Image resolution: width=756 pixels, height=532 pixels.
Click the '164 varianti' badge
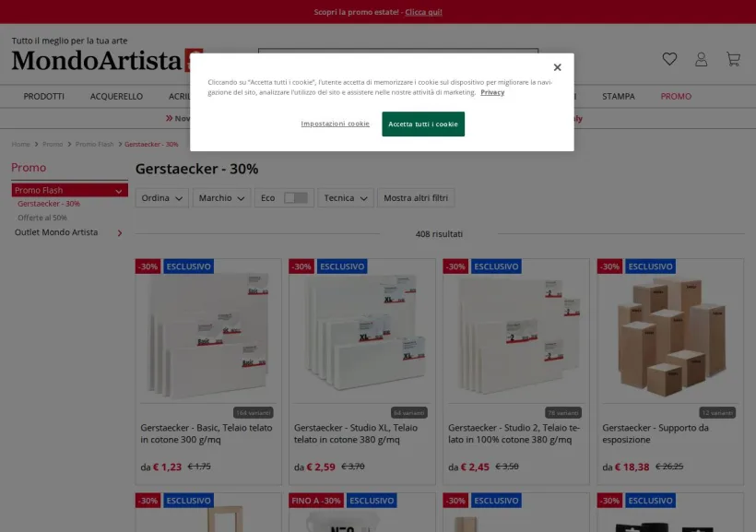pos(254,413)
